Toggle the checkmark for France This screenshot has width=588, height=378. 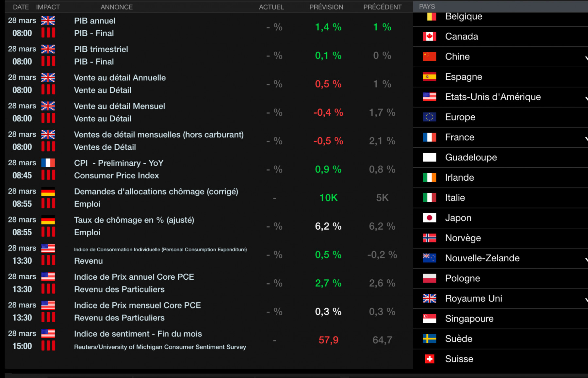(x=586, y=139)
